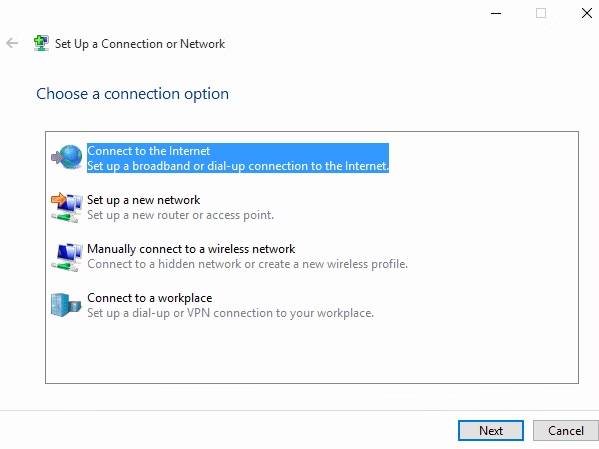Click the 'Set up a broadband or dial-up' description
Viewport: 599px width, 449px height.
[x=238, y=166]
